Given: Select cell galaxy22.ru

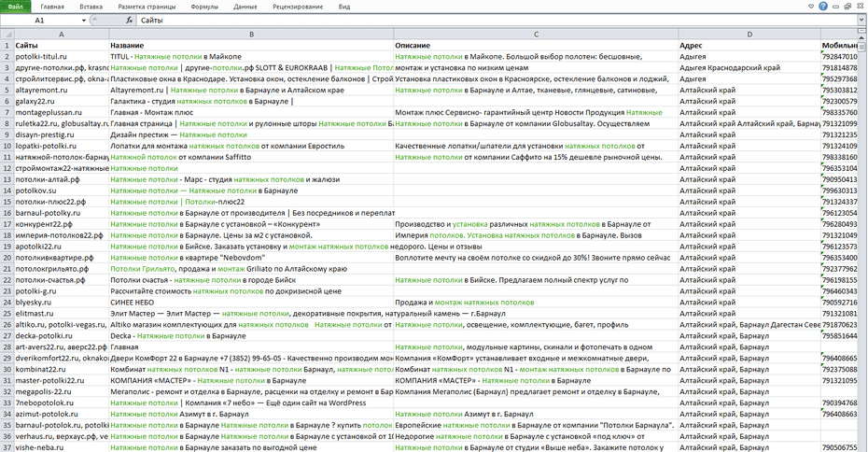Looking at the screenshot, I should click(x=62, y=102).
